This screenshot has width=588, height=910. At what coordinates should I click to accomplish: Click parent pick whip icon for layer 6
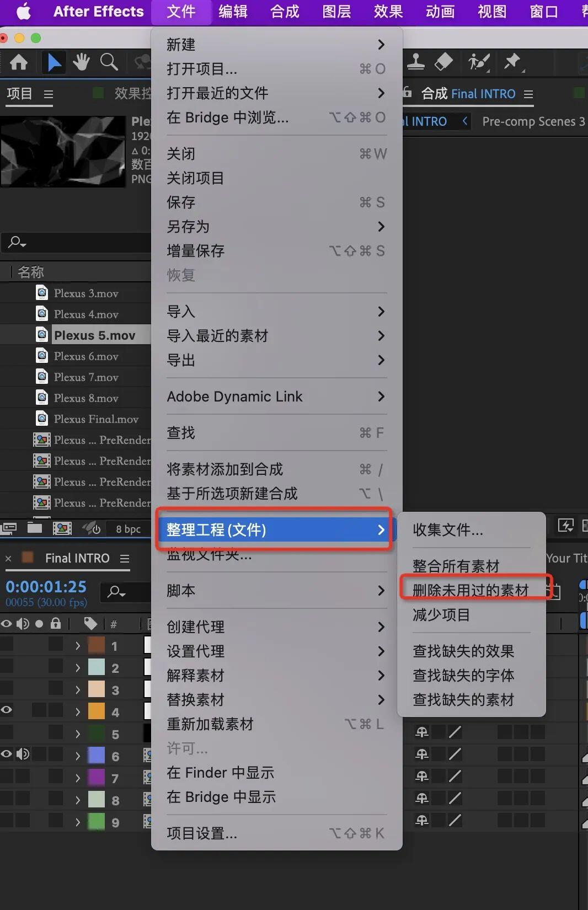click(x=422, y=754)
